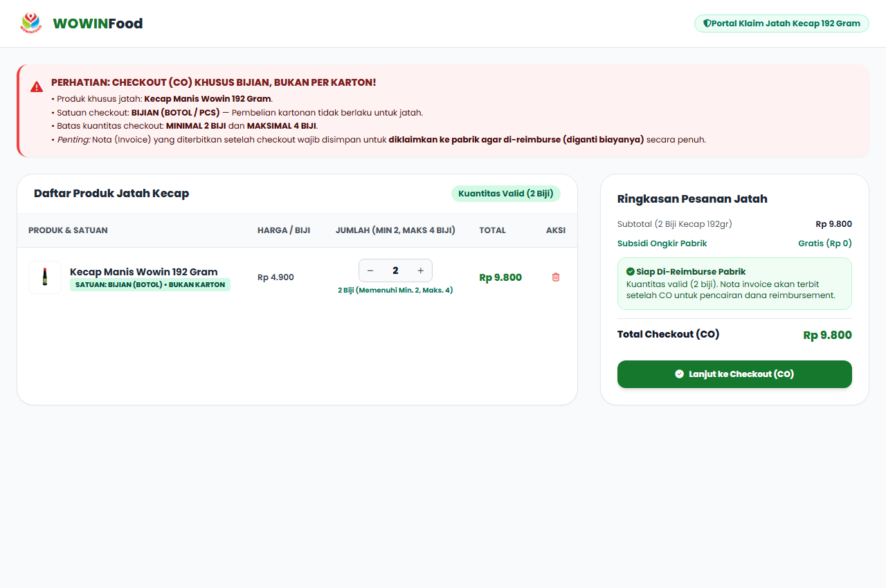Click the WOWINFood logo icon
Image resolution: width=886 pixels, height=588 pixels.
click(30, 24)
